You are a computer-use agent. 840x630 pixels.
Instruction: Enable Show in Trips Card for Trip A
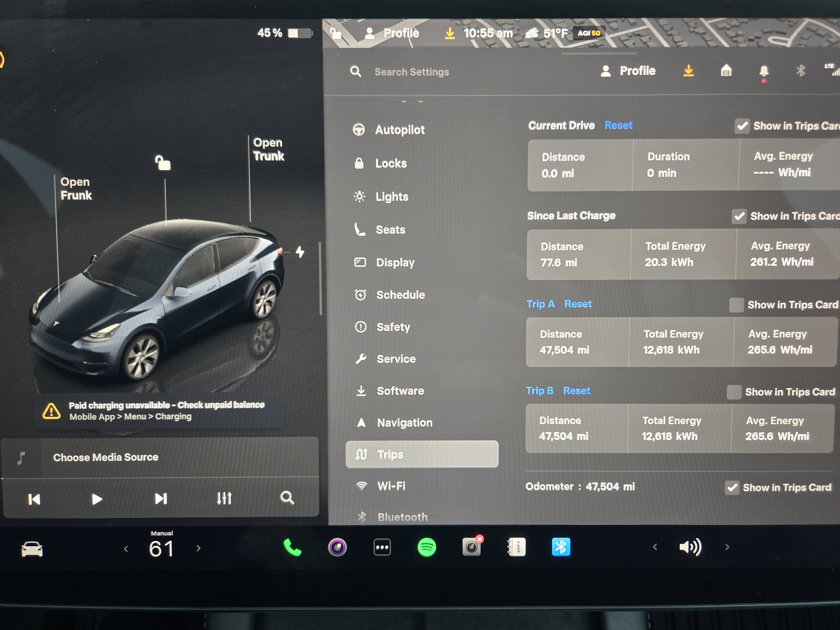736,304
